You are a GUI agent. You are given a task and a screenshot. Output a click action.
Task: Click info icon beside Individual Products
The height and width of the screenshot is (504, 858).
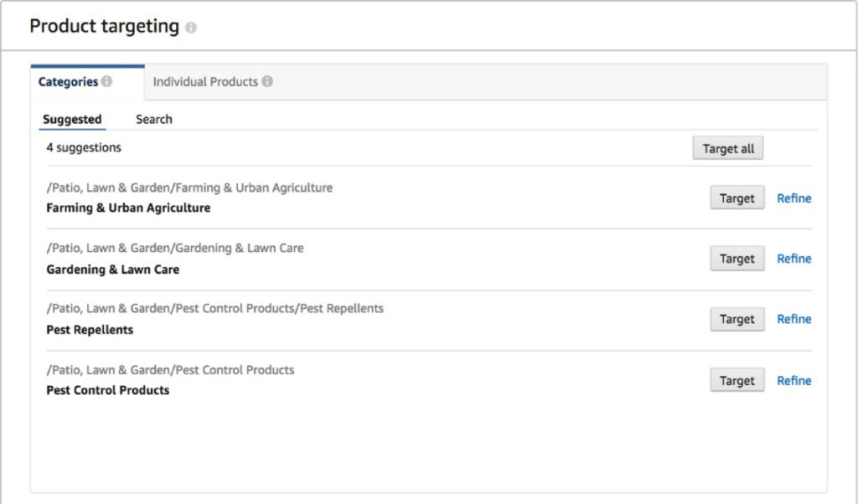tap(267, 82)
